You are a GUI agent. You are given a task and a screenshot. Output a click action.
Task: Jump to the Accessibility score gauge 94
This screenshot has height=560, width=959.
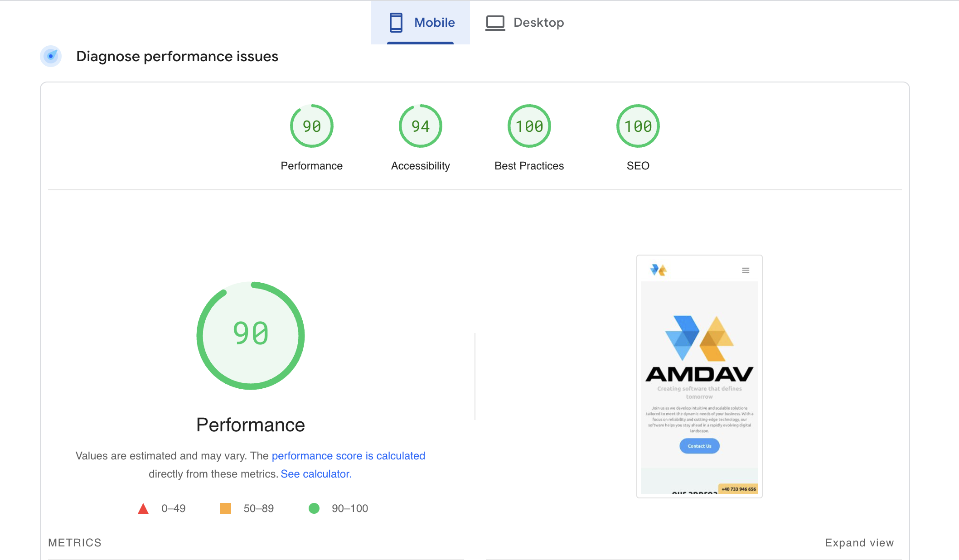coord(420,126)
